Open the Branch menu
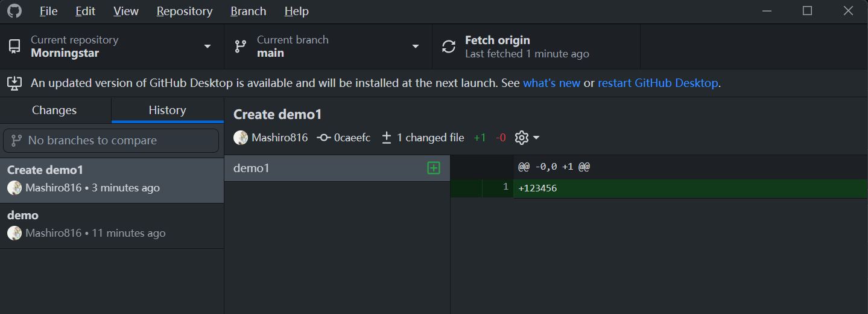The image size is (868, 314). (x=248, y=11)
